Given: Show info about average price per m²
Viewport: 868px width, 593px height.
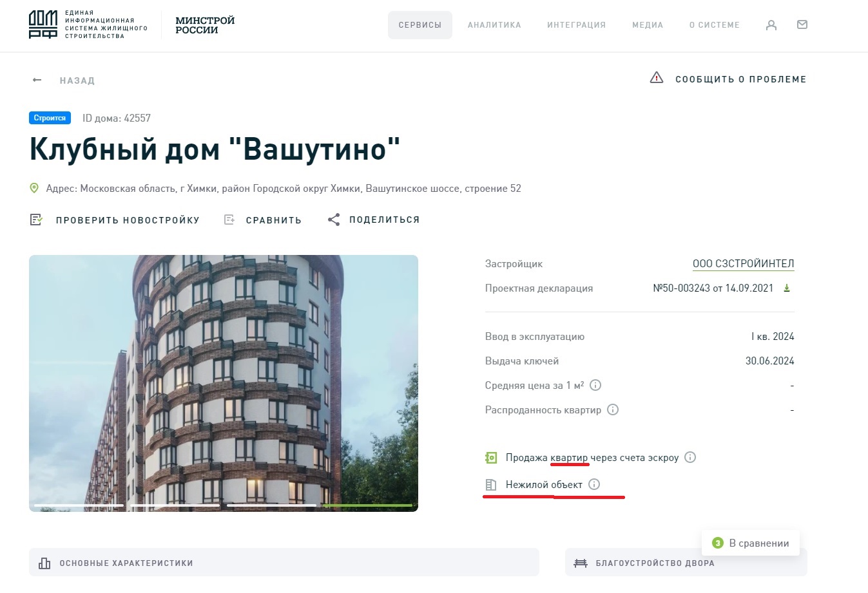Looking at the screenshot, I should coord(595,385).
